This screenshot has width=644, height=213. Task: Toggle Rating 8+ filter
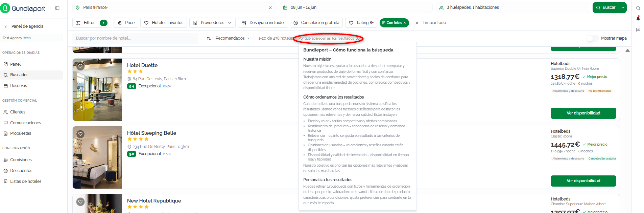pyautogui.click(x=361, y=23)
